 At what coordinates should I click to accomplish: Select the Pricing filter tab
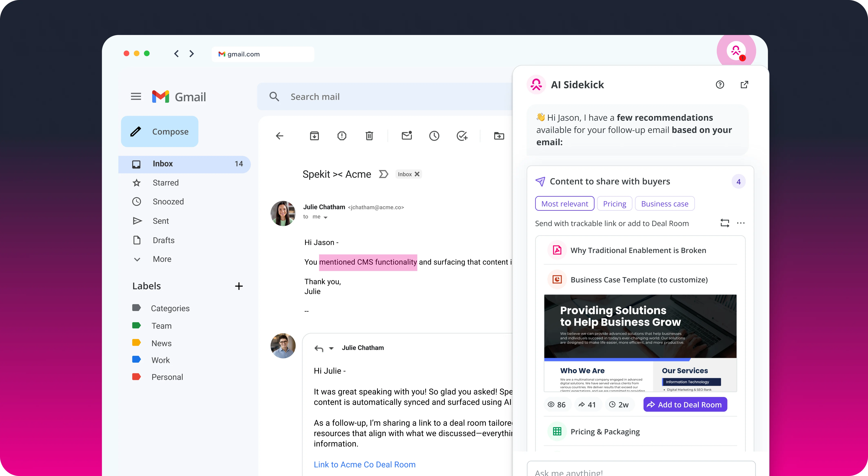pyautogui.click(x=615, y=204)
